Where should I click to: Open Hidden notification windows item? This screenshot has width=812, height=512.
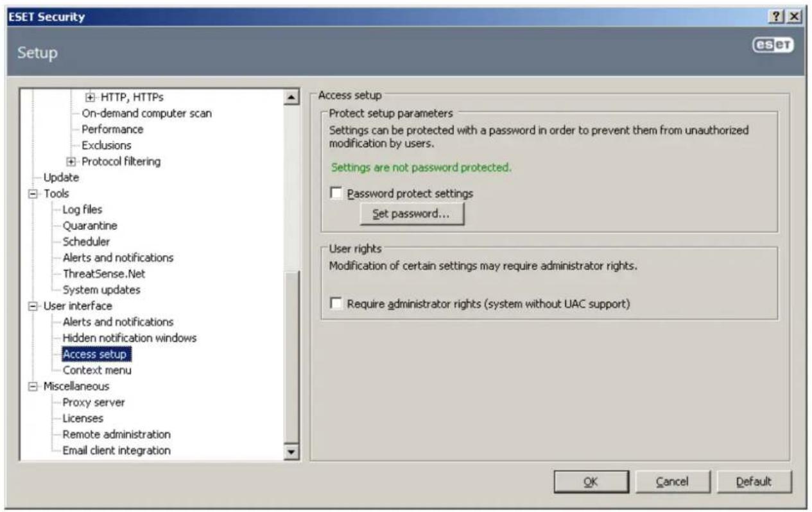(x=129, y=337)
